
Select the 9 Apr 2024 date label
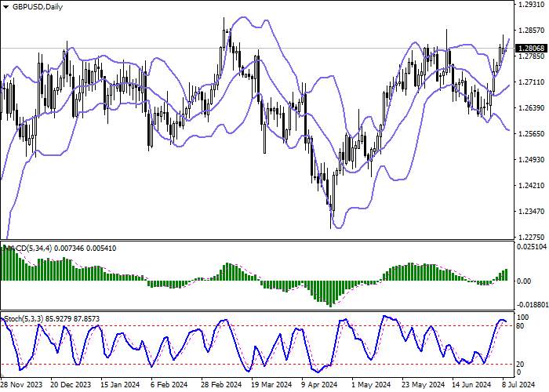click(320, 384)
